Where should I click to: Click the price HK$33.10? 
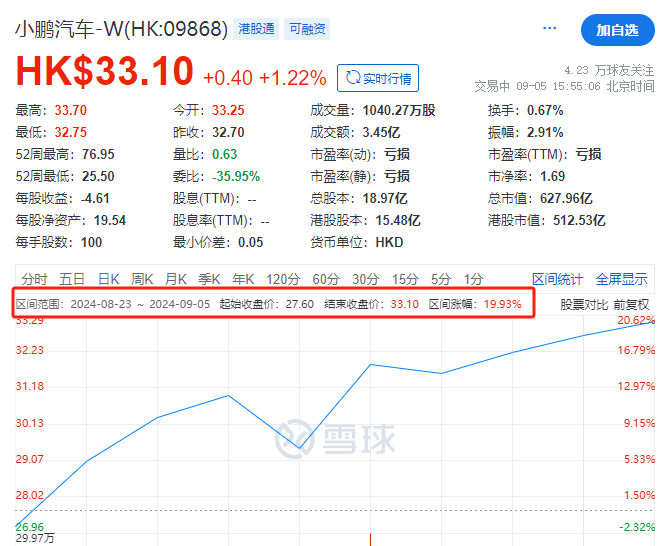tap(105, 71)
